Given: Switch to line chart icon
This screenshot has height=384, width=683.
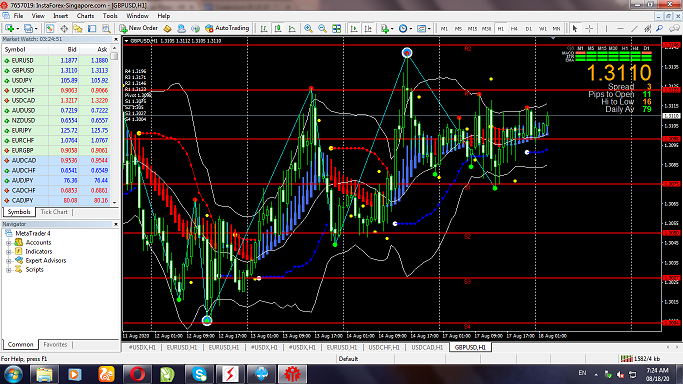Looking at the screenshot, I should click(x=292, y=28).
